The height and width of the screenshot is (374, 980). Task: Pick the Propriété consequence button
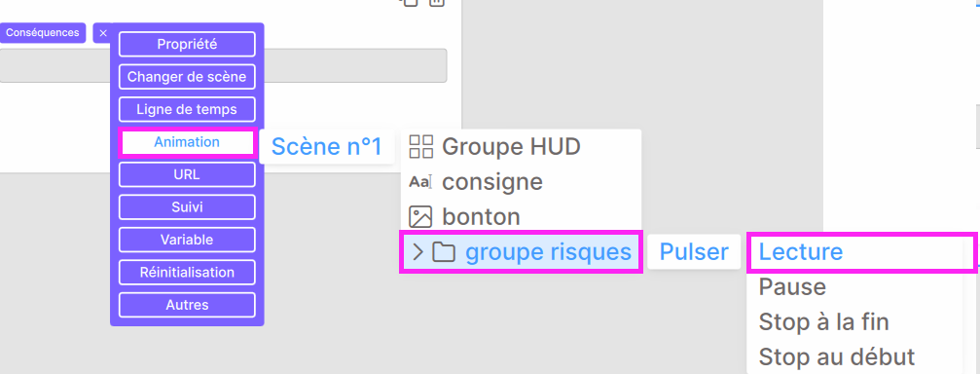click(187, 45)
